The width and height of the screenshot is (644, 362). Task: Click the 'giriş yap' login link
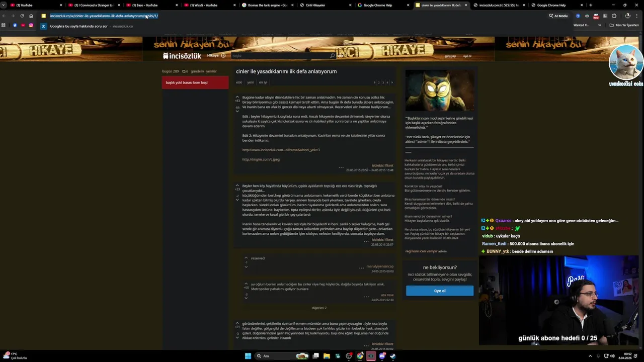[x=450, y=56]
